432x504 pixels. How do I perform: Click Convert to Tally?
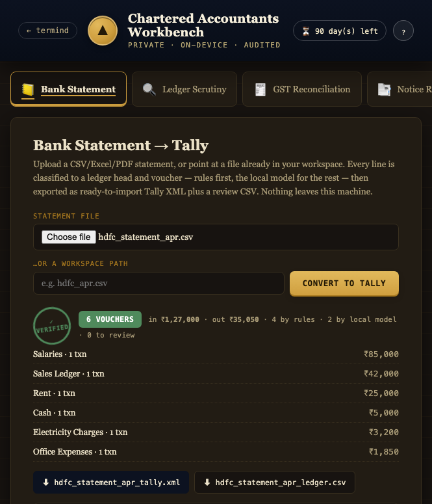(x=344, y=283)
